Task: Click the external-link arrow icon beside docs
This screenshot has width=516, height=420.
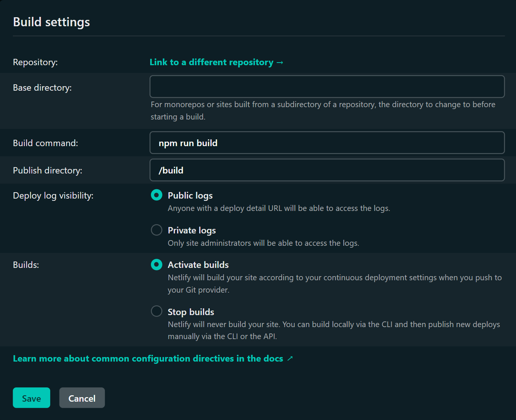Action: click(290, 359)
